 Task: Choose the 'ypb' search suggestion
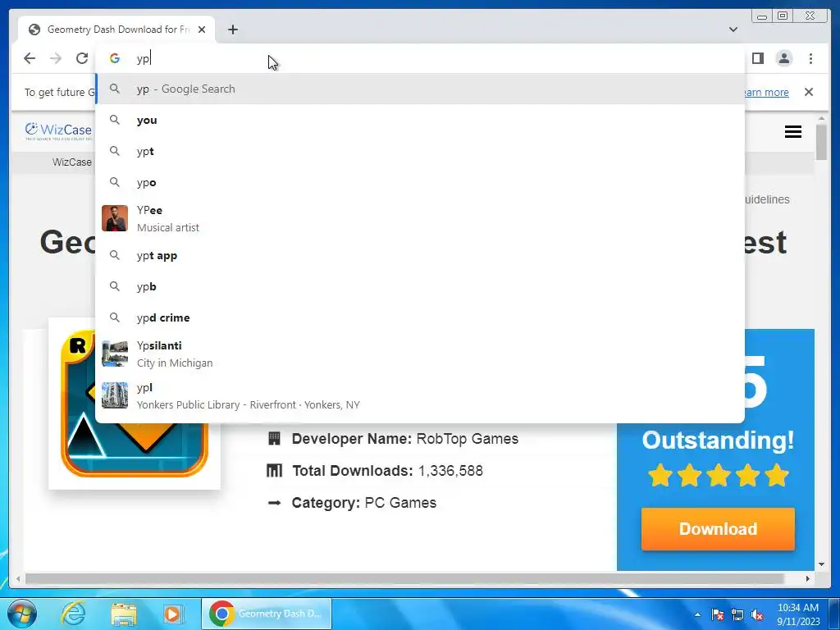[420, 286]
